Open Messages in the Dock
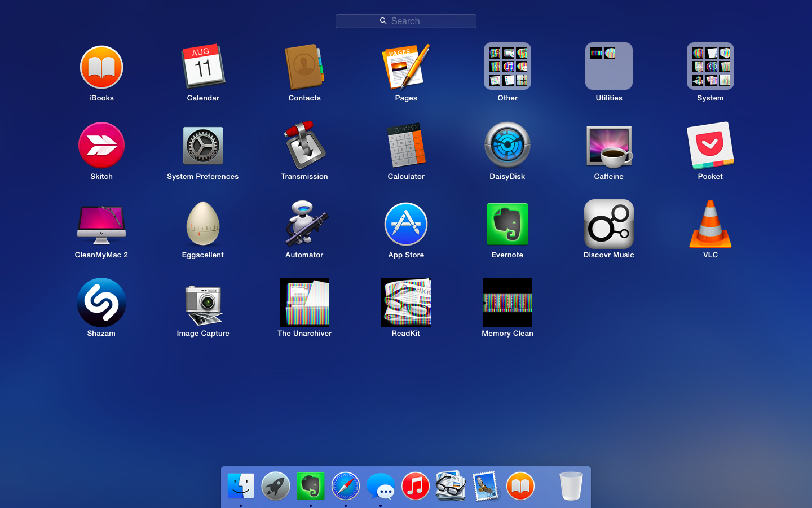The height and width of the screenshot is (508, 812). [x=381, y=486]
